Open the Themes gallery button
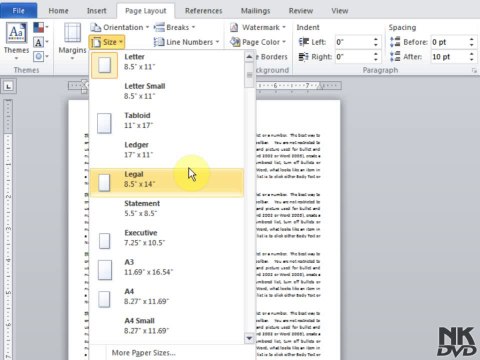480x360 pixels. [x=16, y=41]
